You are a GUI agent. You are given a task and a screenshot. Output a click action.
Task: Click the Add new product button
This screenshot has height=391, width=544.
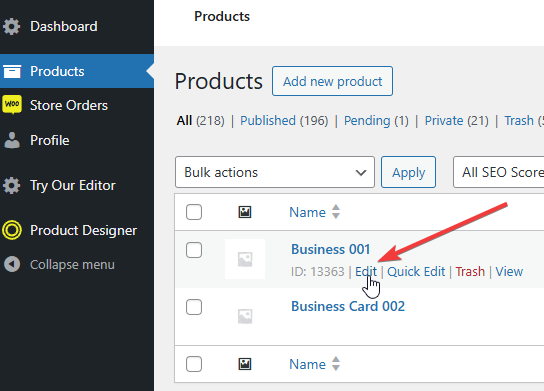[332, 81]
